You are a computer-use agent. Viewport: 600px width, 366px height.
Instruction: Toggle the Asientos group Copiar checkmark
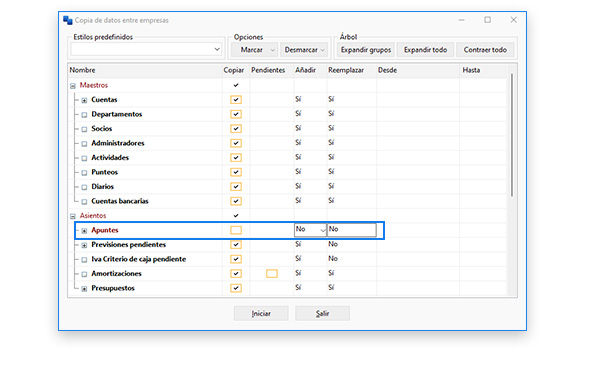(x=236, y=216)
